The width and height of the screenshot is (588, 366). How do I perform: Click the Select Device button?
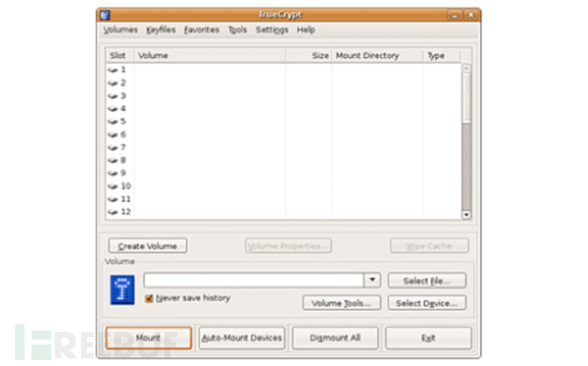[427, 303]
